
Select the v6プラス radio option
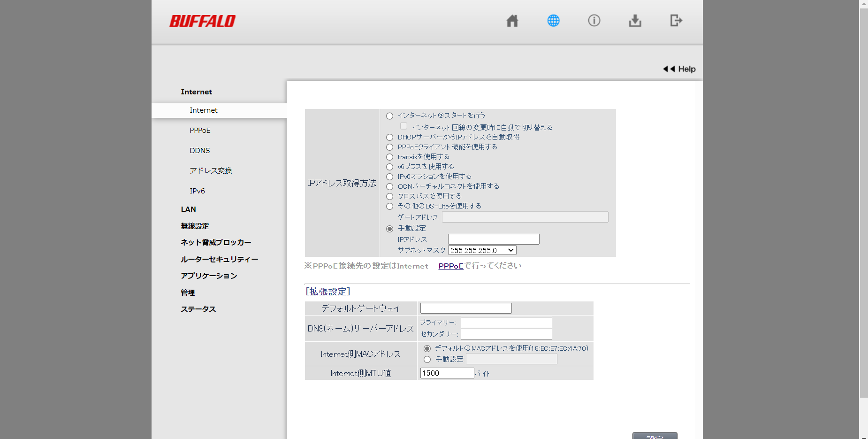(x=389, y=167)
